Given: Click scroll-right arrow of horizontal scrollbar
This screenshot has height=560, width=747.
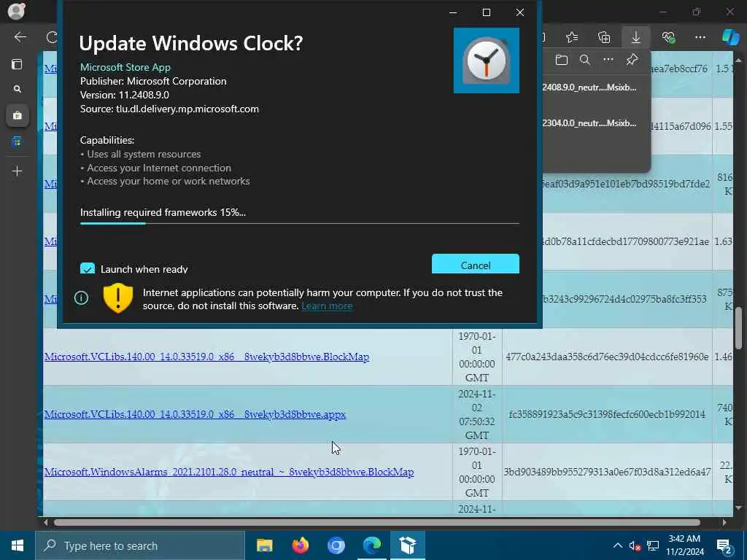Looking at the screenshot, I should click(x=724, y=522).
